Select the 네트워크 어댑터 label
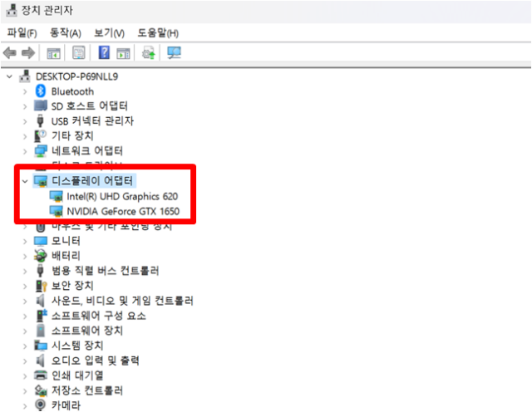This screenshot has height=412, width=532. (86, 151)
